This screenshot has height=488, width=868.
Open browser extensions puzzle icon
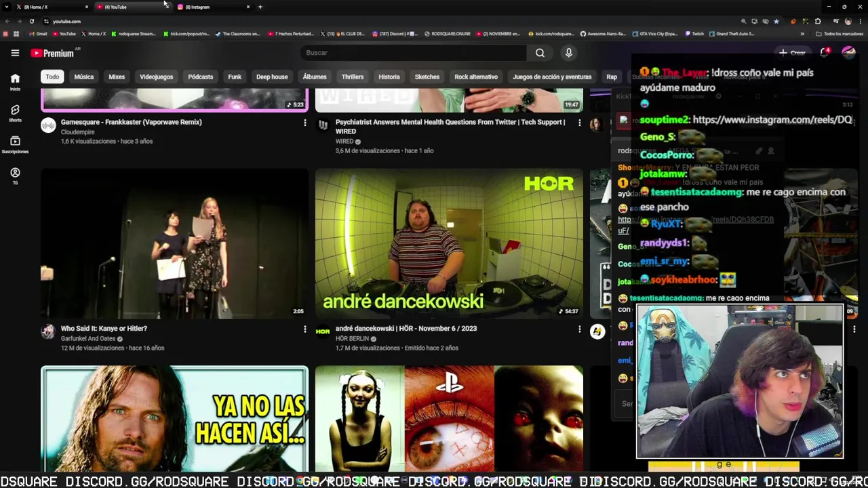(818, 21)
